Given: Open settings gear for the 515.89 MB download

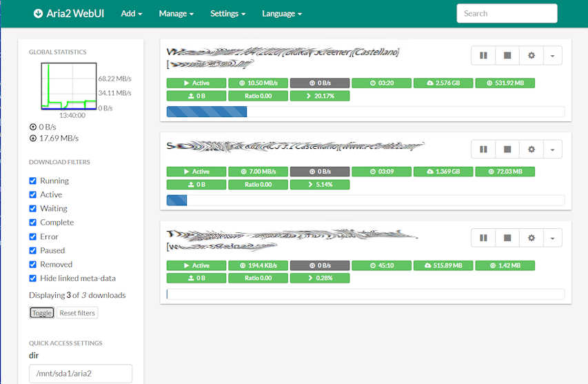Looking at the screenshot, I should pos(531,238).
